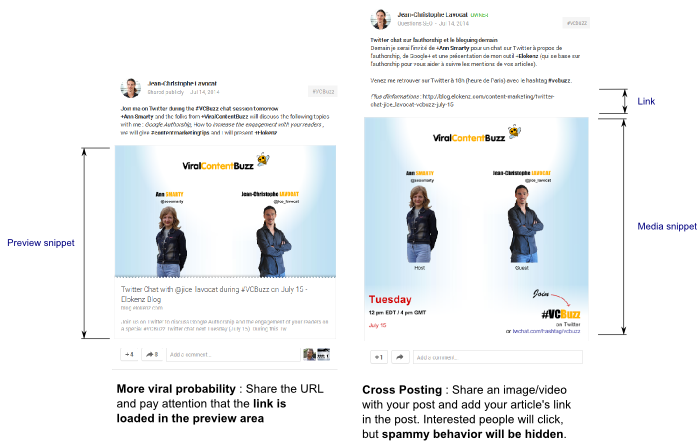Click the #VCBUZZ hashtag tag on right post

coord(576,23)
